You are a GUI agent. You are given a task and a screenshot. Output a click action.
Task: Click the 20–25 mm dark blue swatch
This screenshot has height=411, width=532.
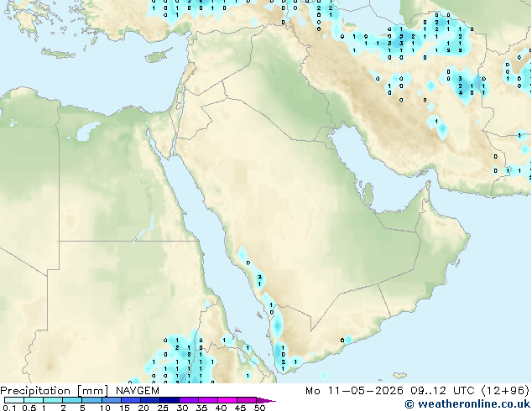pos(149,400)
